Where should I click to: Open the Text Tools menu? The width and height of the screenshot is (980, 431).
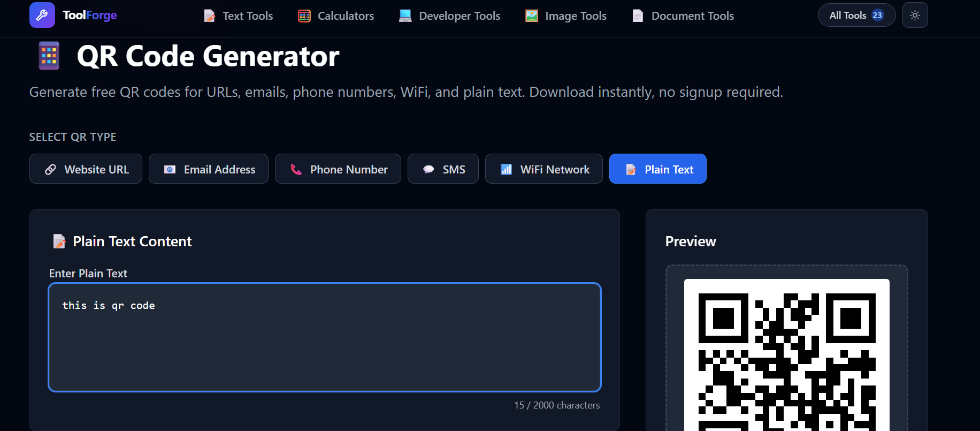coord(239,16)
